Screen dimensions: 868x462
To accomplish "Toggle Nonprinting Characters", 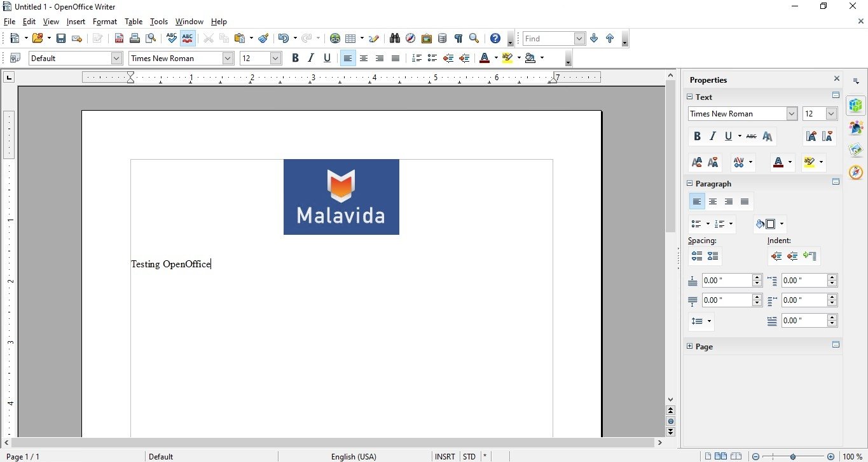I will tap(458, 38).
